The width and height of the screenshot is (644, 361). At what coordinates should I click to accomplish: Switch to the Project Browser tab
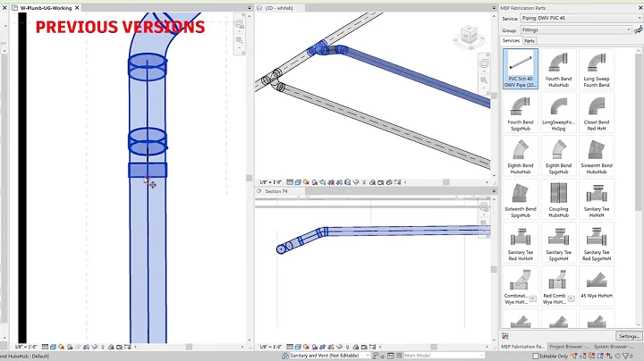pos(569,347)
